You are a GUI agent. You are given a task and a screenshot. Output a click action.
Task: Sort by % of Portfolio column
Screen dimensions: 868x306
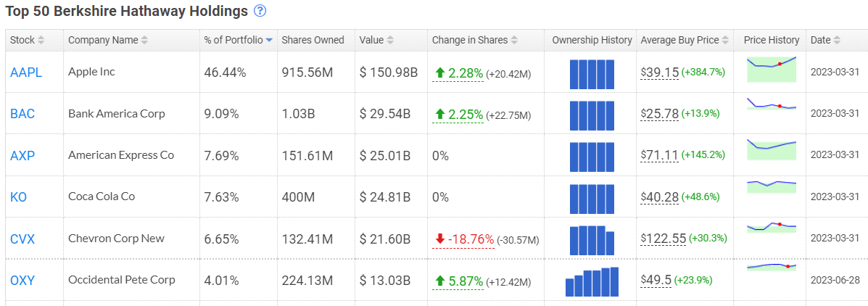coord(239,40)
